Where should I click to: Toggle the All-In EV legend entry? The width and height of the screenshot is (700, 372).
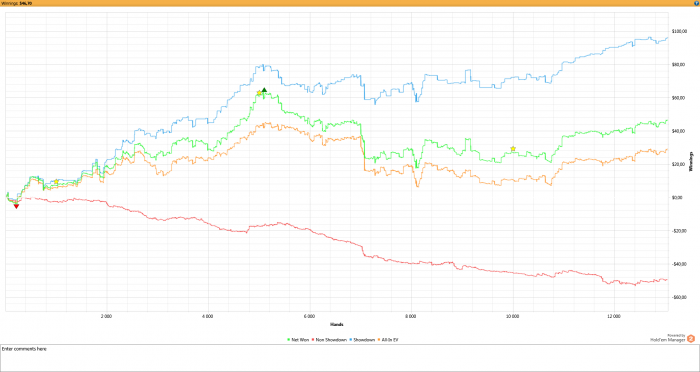click(x=387, y=340)
